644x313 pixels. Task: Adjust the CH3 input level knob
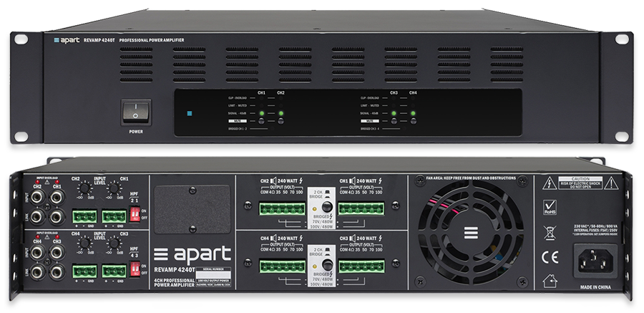pyautogui.click(x=114, y=245)
